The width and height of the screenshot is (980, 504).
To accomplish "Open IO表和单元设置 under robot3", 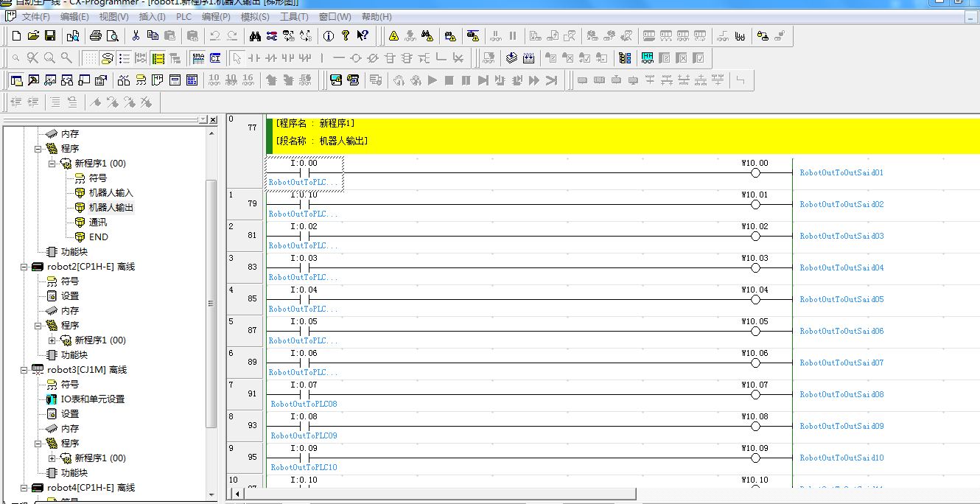I will click(x=92, y=399).
